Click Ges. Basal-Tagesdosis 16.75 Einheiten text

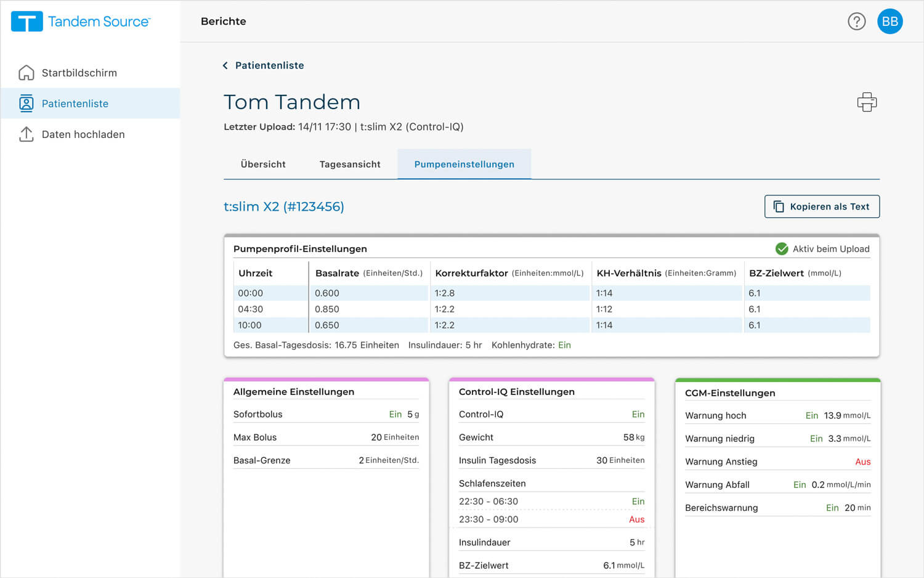coord(316,345)
